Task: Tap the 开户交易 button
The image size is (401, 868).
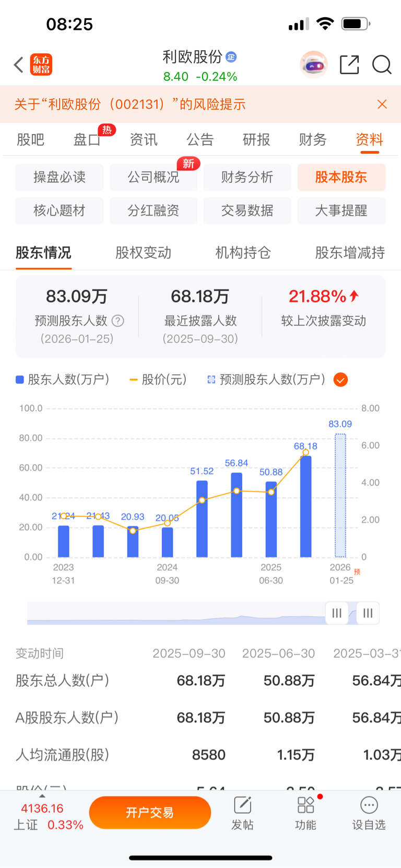Action: pos(150,813)
